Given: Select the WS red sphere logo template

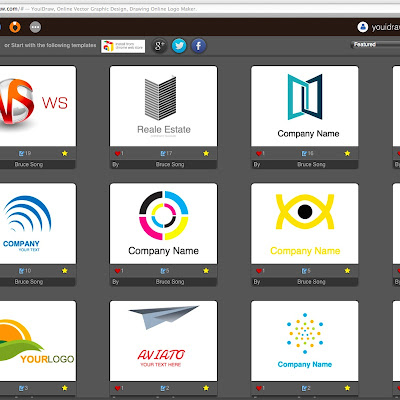Looking at the screenshot, I should [x=38, y=106].
